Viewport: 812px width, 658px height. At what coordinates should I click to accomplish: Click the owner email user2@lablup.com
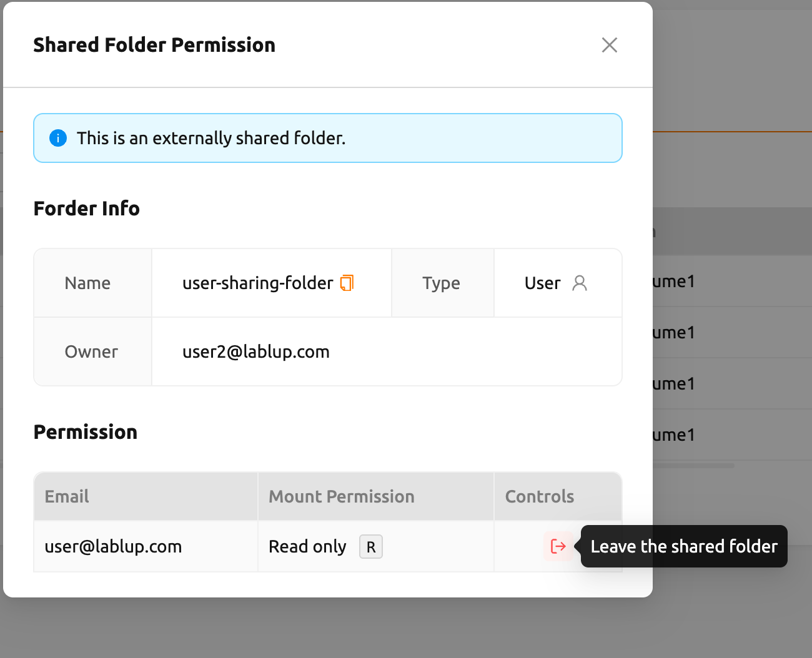pyautogui.click(x=256, y=352)
